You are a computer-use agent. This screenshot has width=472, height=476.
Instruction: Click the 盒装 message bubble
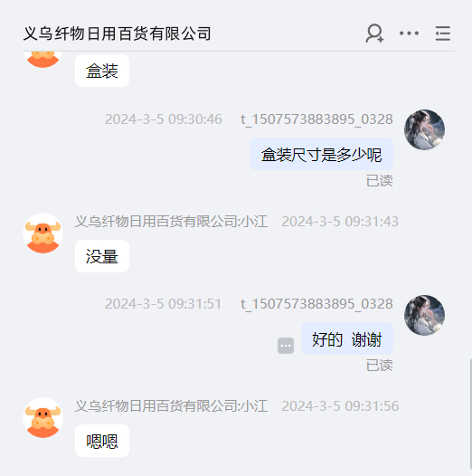click(x=102, y=71)
